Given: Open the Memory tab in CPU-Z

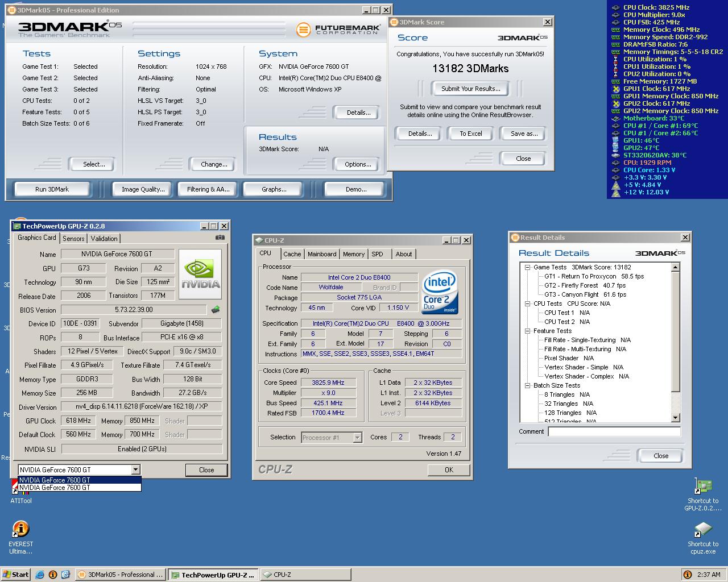Looking at the screenshot, I should click(x=354, y=254).
